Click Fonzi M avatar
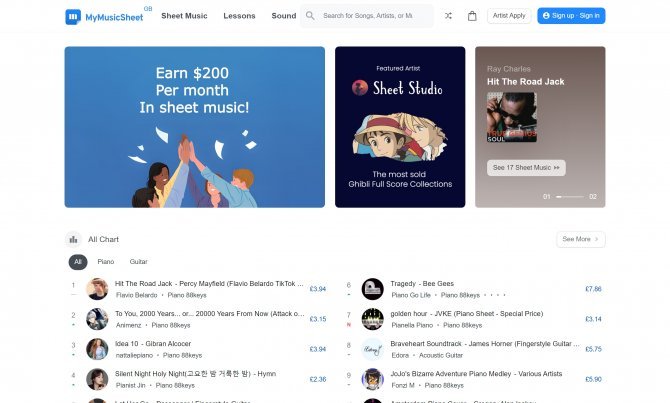The width and height of the screenshot is (670, 403). coord(373,379)
